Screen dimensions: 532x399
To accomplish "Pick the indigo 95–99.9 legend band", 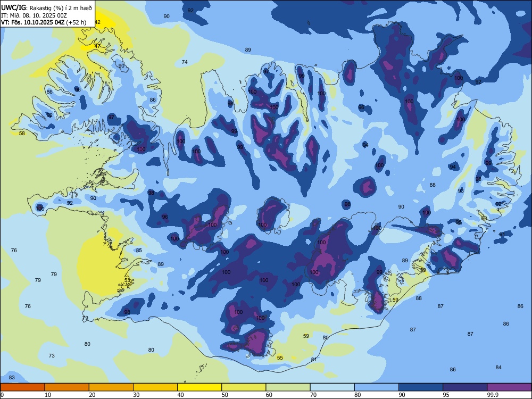I will pos(465,387).
